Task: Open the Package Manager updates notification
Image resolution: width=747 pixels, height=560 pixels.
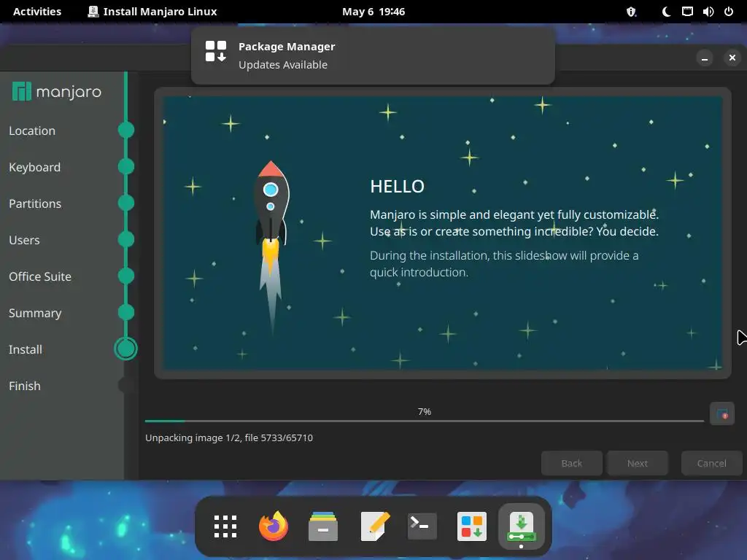Action: tap(373, 55)
